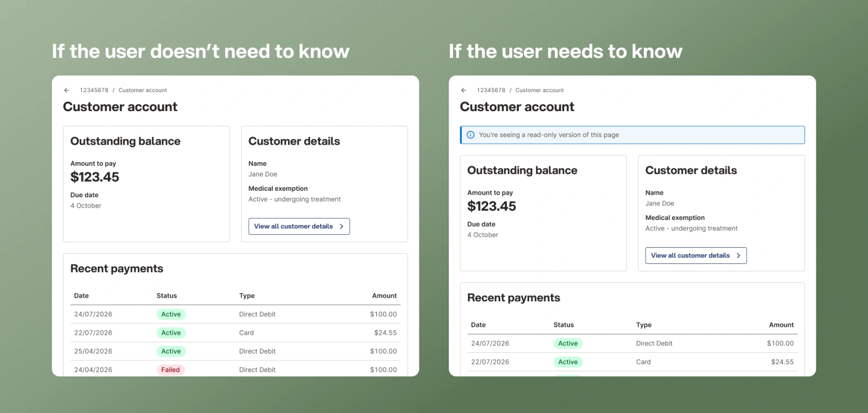Click 'Jane Doe' name in the left panel
Image resolution: width=868 pixels, height=413 pixels.
[x=263, y=175]
